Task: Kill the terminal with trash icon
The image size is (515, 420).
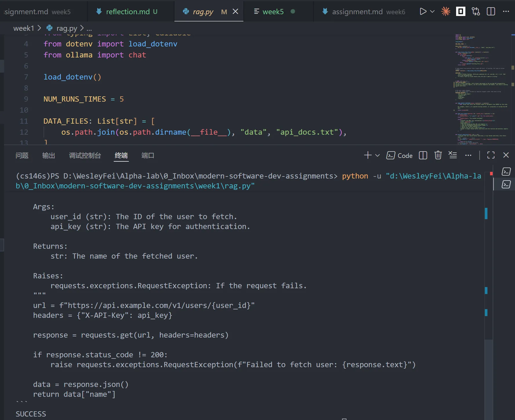Action: click(x=438, y=155)
